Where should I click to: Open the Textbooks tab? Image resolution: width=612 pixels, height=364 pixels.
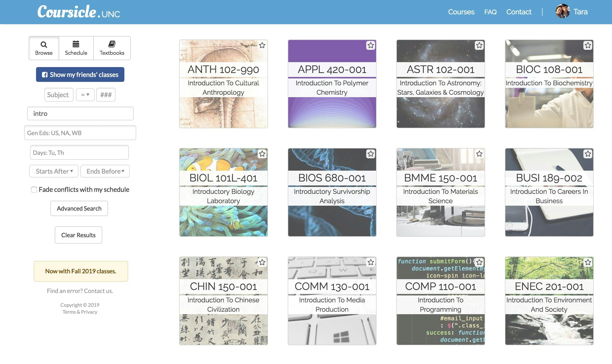tap(112, 48)
